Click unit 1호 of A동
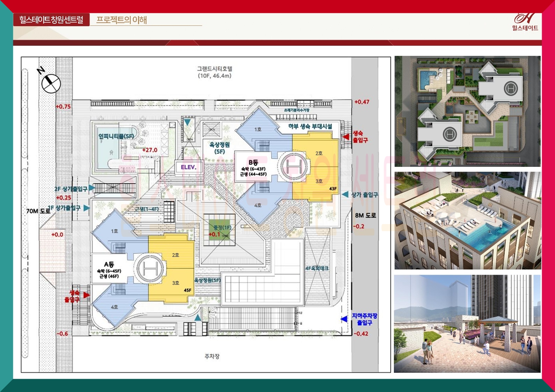Viewport: 555px width, 392px height. click(x=115, y=231)
